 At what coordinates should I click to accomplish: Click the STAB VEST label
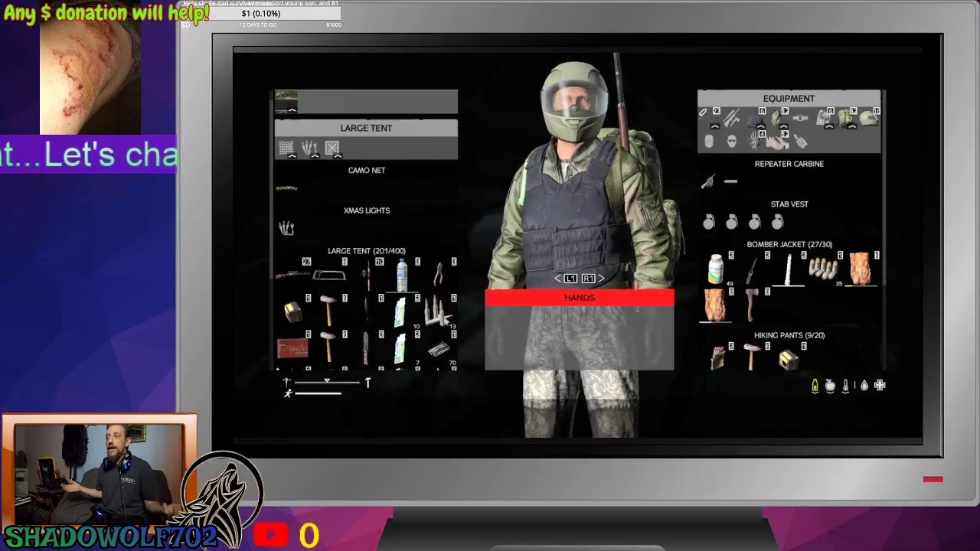pos(789,204)
